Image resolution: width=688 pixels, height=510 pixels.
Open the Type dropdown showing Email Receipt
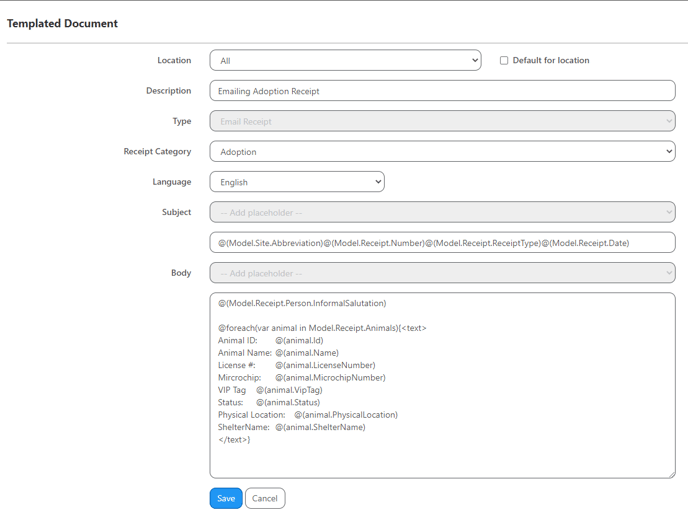point(442,122)
